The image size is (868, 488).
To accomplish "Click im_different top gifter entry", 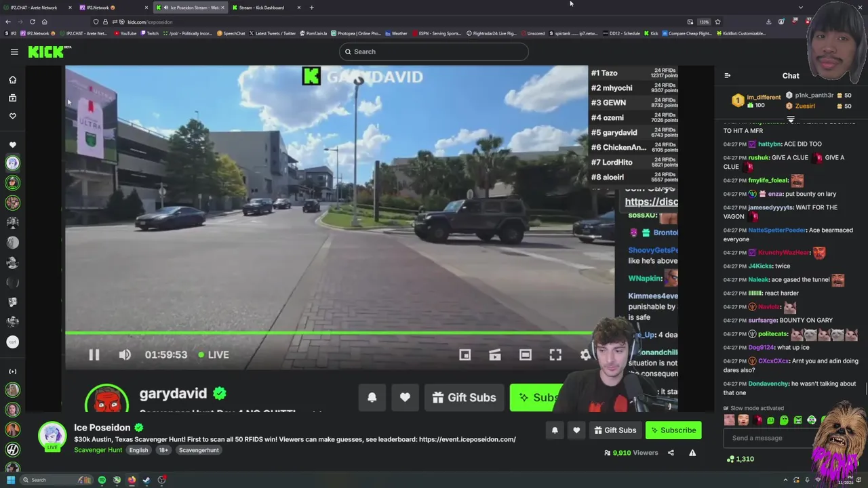I will (x=757, y=101).
